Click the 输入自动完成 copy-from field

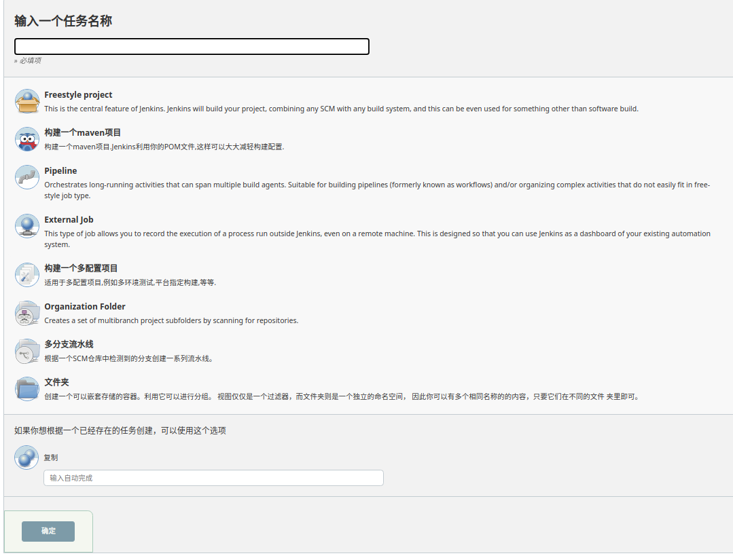click(x=213, y=478)
